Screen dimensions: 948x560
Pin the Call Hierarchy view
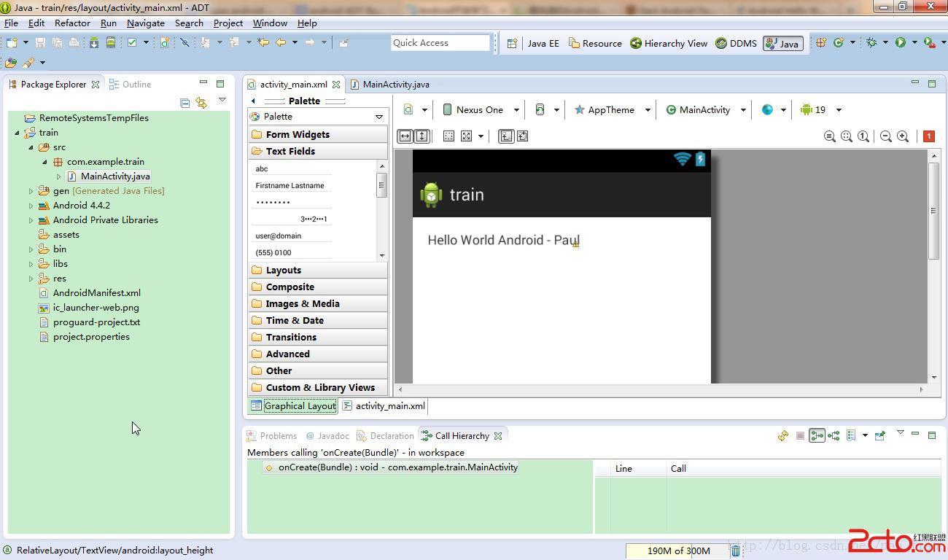pos(880,436)
